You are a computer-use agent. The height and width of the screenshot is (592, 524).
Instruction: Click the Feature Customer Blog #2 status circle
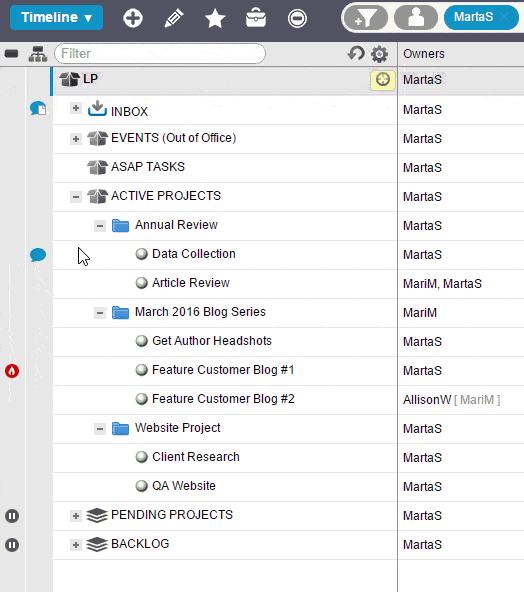point(142,399)
